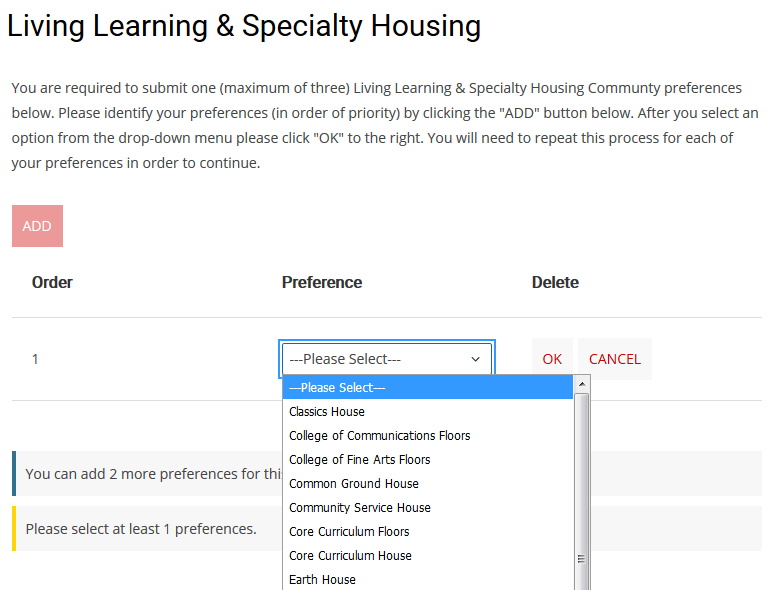Click the Order column header

click(x=52, y=283)
